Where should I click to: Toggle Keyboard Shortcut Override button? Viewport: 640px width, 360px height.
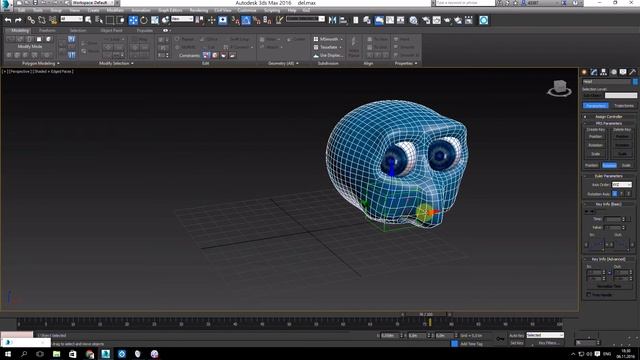coord(222,20)
